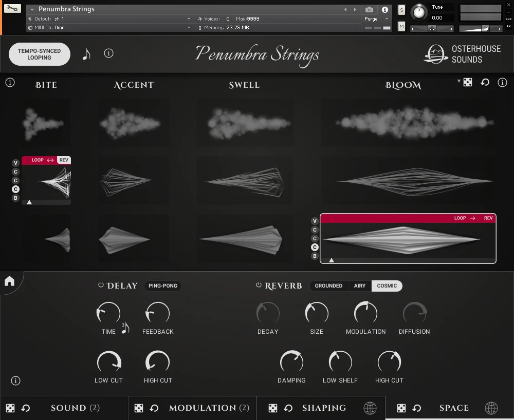Toggle LOOP on the BITE line-art layer
The height and width of the screenshot is (420, 514).
click(42, 160)
